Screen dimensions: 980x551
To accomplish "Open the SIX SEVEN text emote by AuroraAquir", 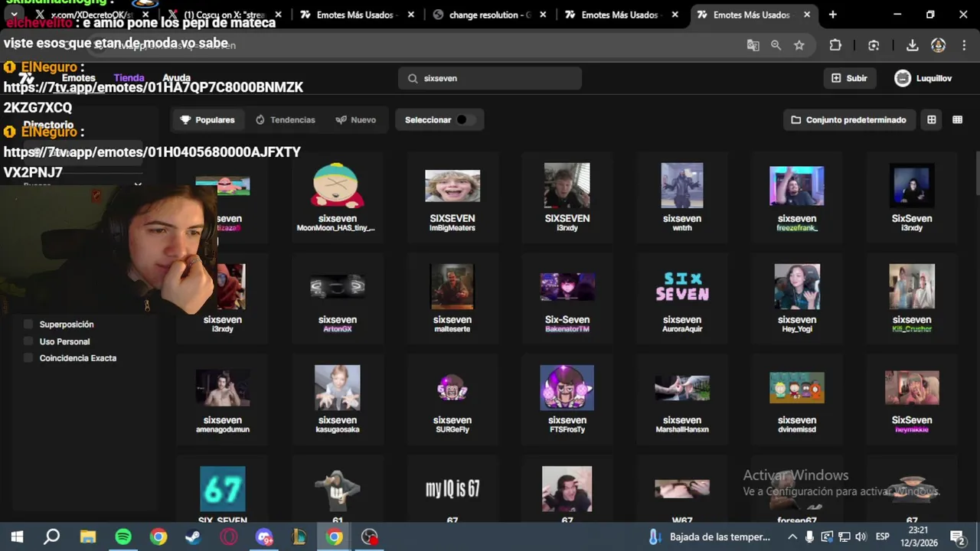I will (682, 298).
